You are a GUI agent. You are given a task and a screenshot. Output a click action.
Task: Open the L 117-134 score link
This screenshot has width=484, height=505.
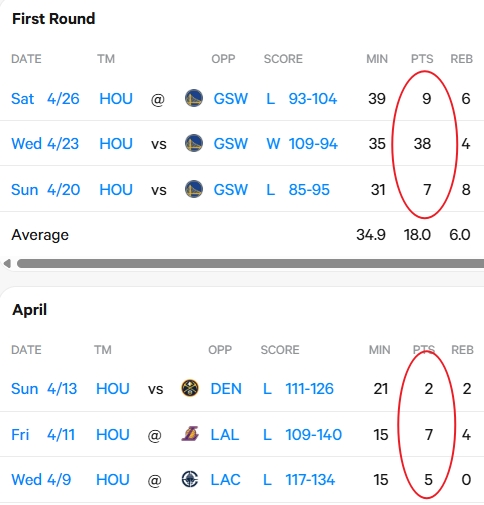(x=299, y=480)
